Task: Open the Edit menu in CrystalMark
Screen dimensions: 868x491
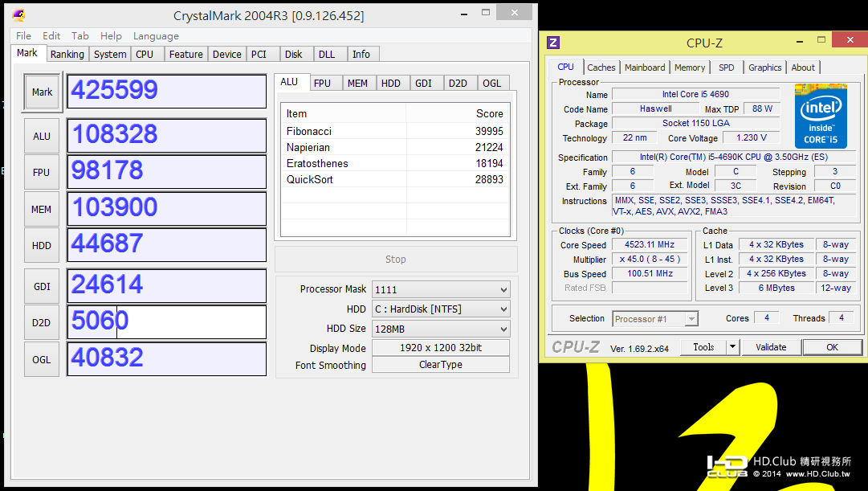Action: coord(51,36)
